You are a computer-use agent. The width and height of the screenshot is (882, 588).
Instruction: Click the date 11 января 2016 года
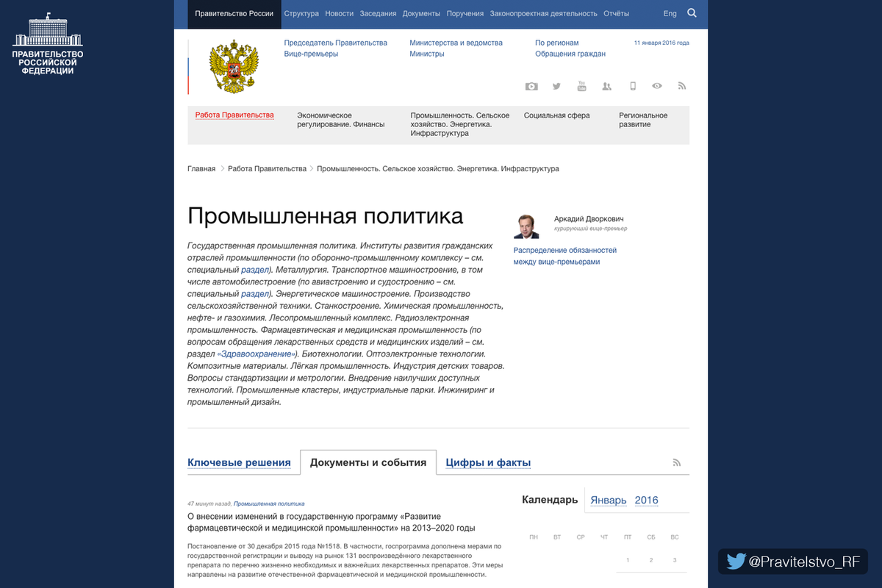tap(661, 43)
